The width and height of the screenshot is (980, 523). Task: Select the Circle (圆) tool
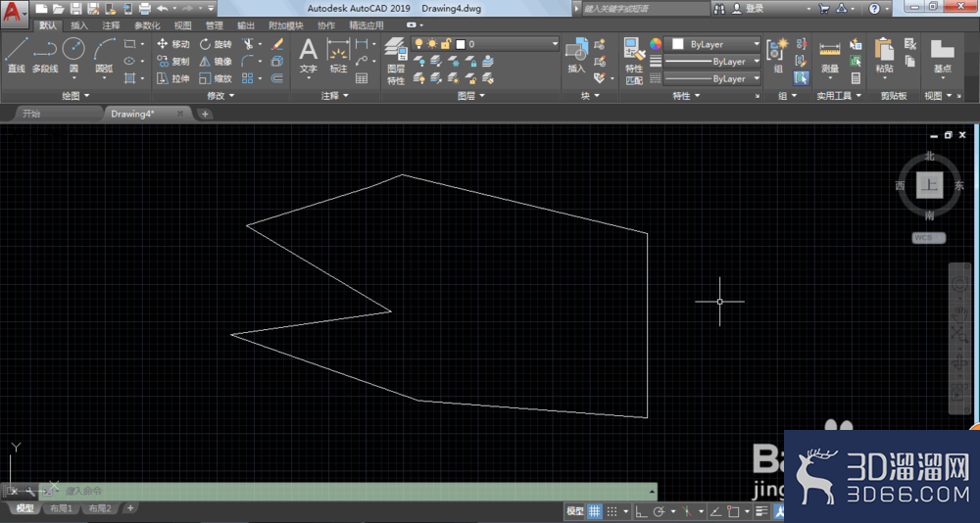73,55
